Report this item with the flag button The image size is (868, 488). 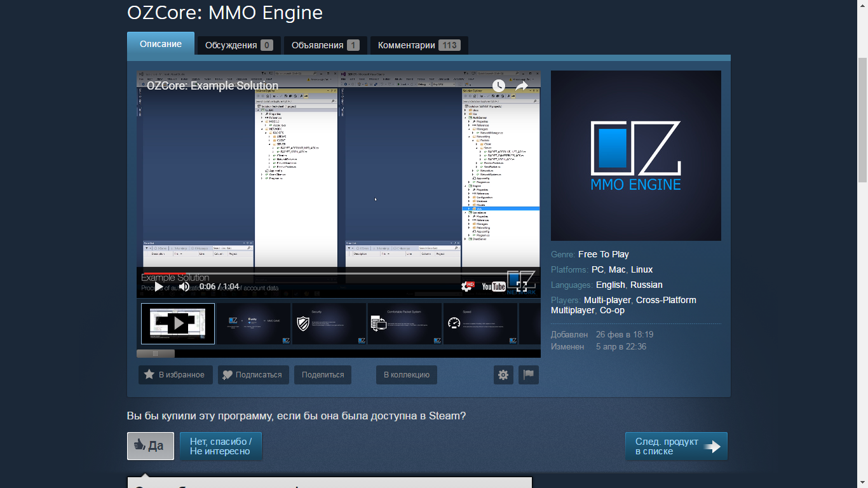click(x=529, y=375)
